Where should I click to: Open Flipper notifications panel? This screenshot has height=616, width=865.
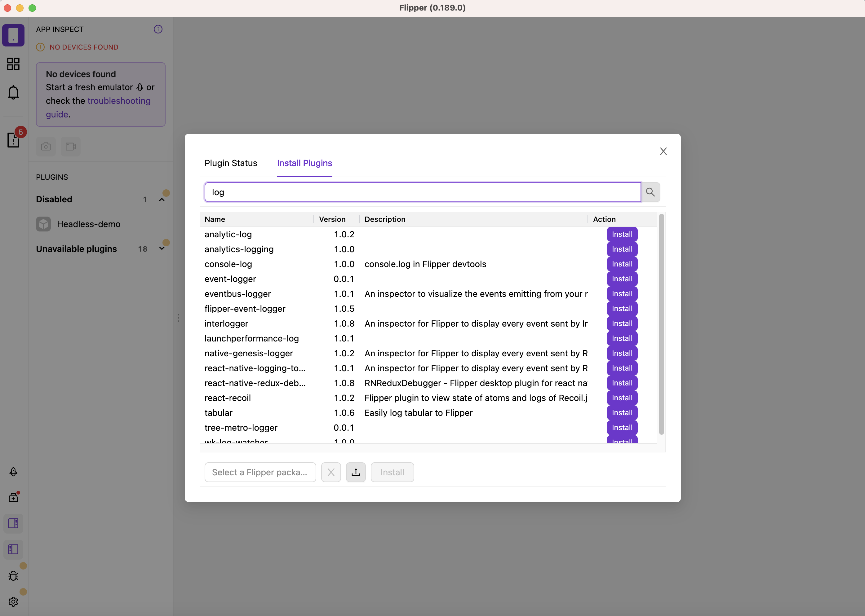click(x=14, y=92)
